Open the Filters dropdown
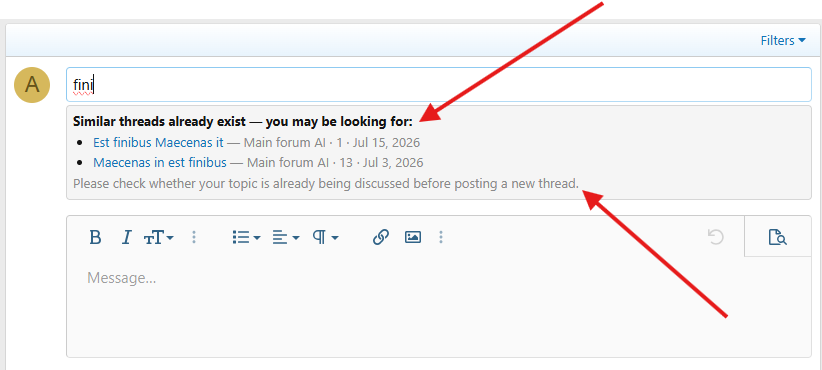This screenshot has width=822, height=370. click(783, 40)
